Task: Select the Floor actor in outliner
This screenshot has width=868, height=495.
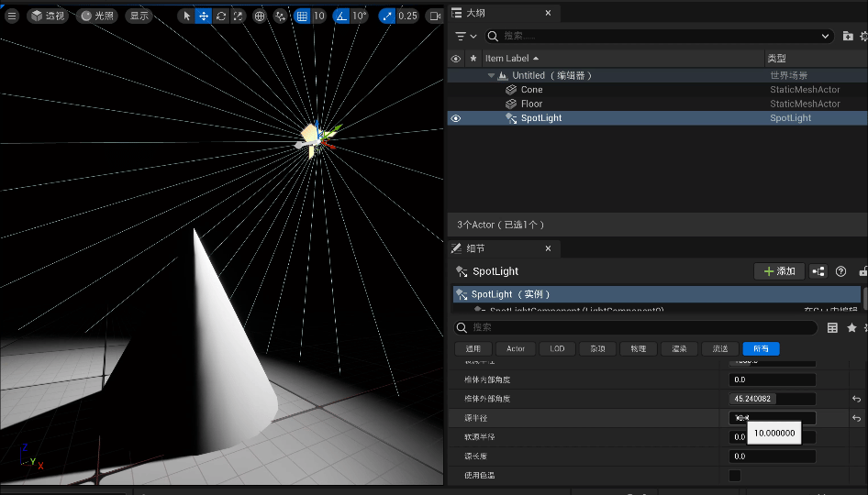Action: pyautogui.click(x=657, y=104)
